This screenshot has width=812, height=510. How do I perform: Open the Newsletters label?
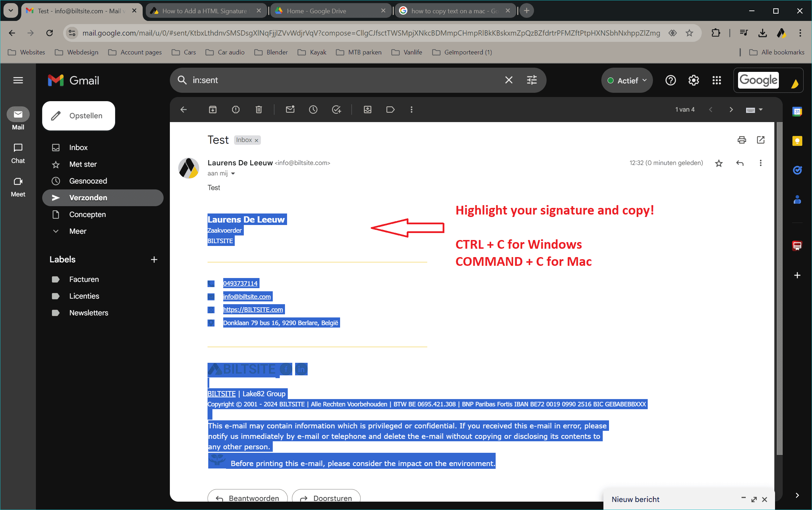89,313
